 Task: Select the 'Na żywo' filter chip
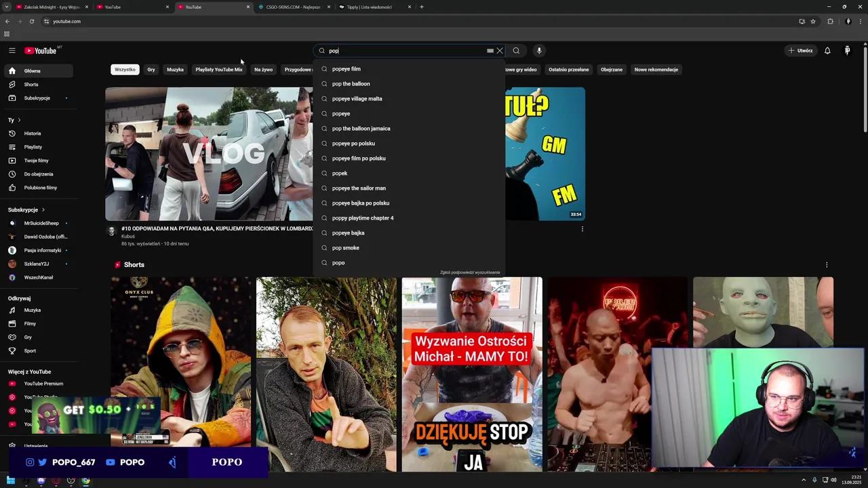click(263, 70)
